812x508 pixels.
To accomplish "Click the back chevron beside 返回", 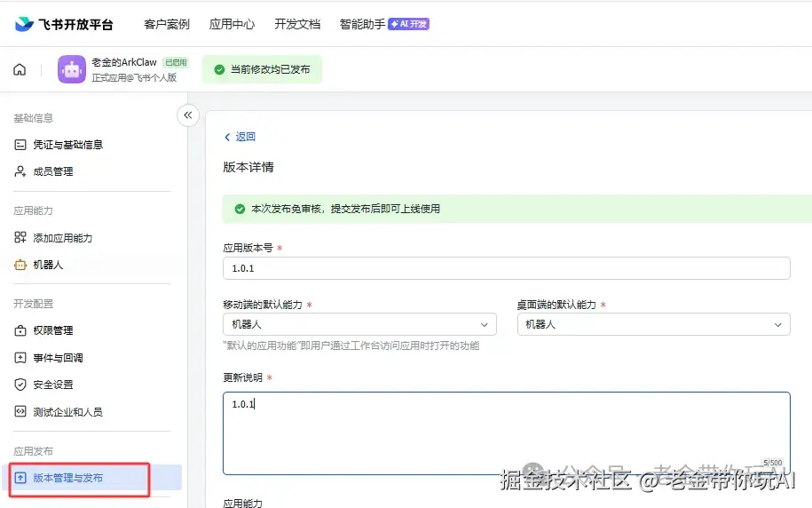I will [x=227, y=137].
